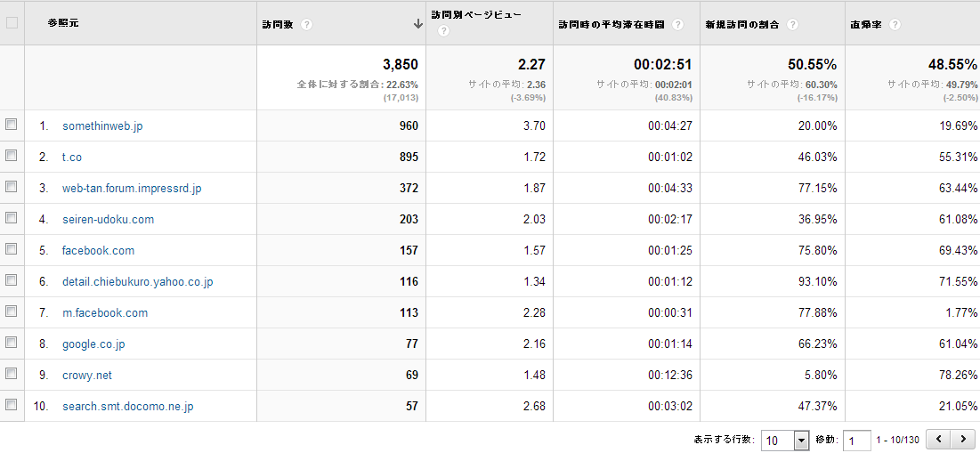Click help icon next to 訪問数
980x453 pixels.
[307, 25]
